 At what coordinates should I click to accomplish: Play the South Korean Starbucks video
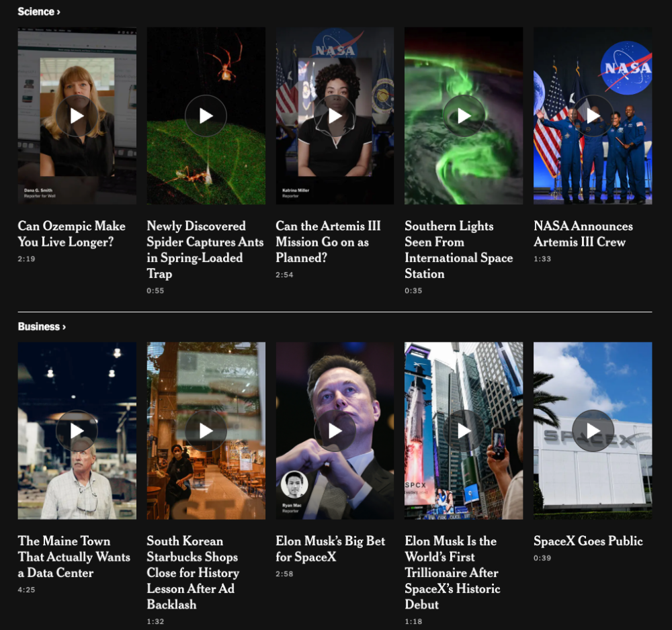pyautogui.click(x=206, y=431)
